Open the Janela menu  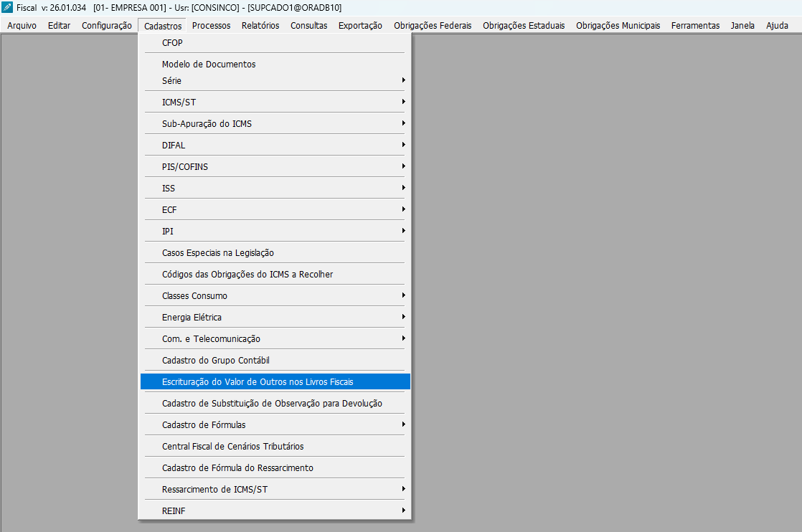(742, 26)
